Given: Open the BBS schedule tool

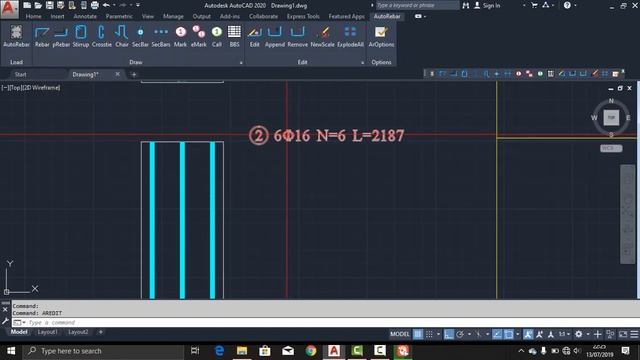Looking at the screenshot, I should pyautogui.click(x=234, y=36).
